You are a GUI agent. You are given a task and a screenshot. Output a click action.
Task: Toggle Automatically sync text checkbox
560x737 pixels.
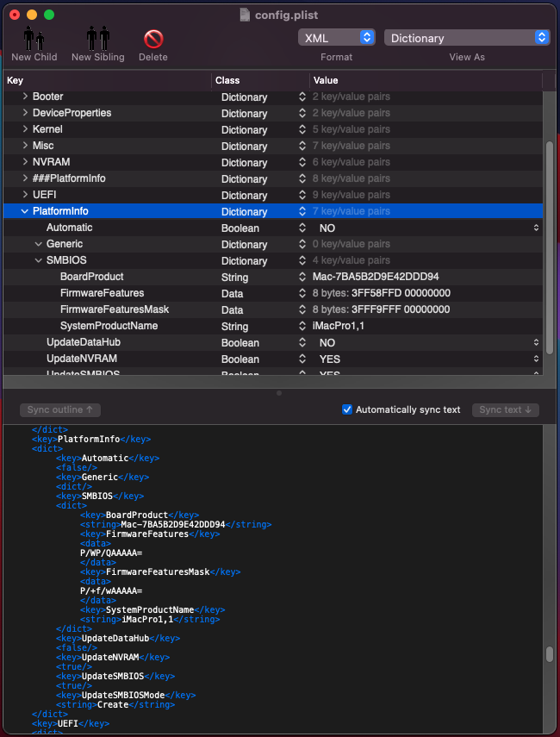347,409
